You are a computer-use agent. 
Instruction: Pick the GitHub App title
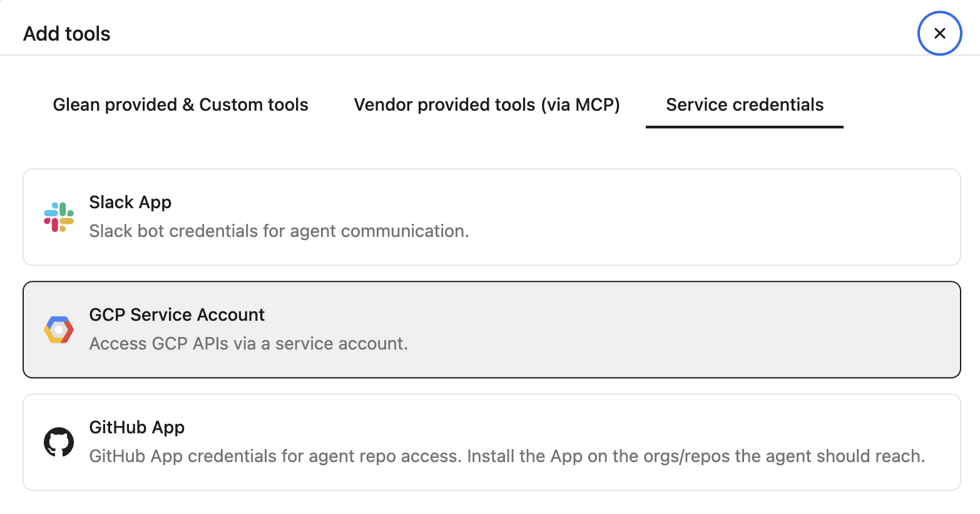[137, 428]
